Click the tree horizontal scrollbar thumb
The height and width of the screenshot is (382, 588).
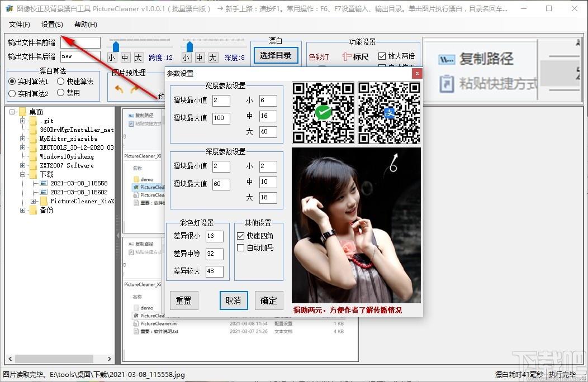[x=54, y=359]
